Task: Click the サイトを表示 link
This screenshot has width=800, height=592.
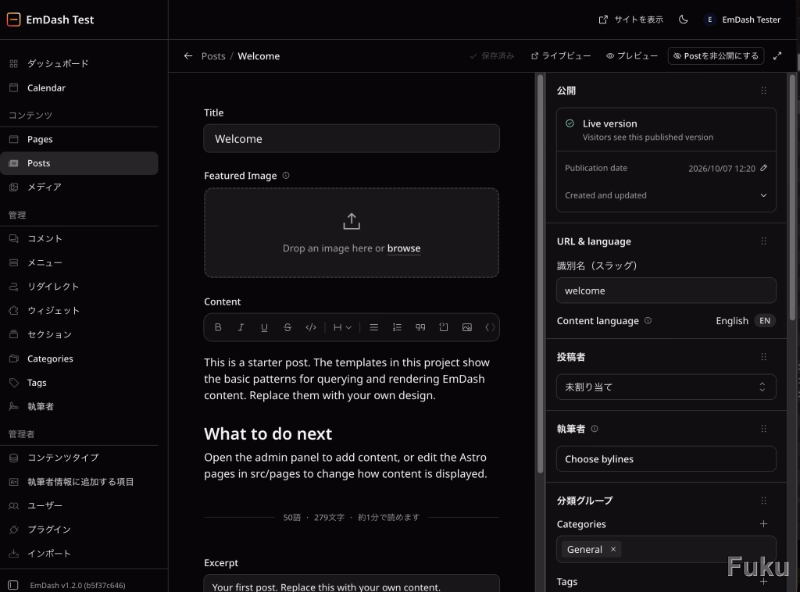Action: 631,19
